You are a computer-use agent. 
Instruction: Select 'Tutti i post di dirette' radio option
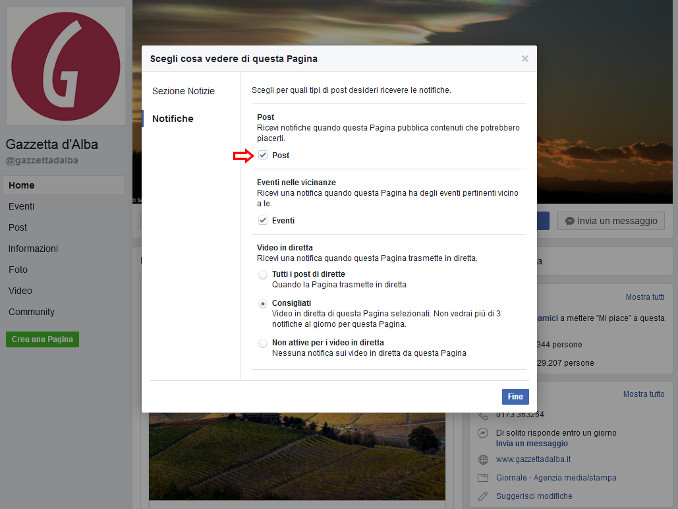click(263, 274)
